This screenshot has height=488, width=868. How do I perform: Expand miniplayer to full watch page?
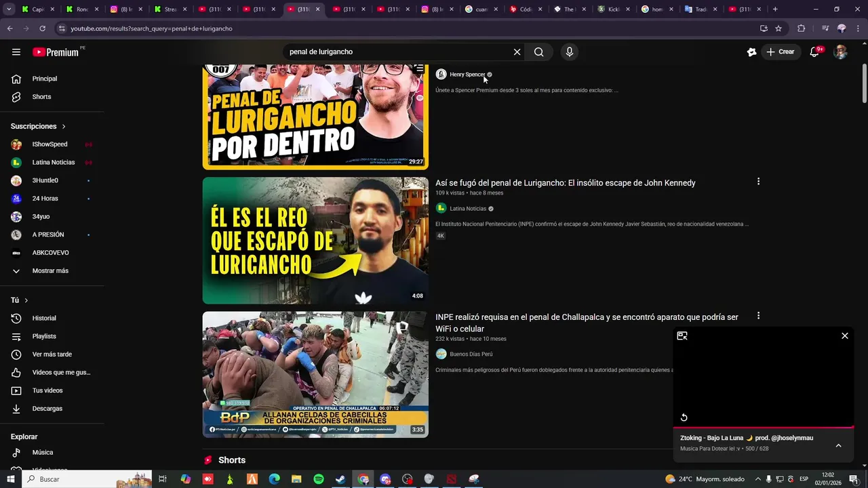[682, 336]
